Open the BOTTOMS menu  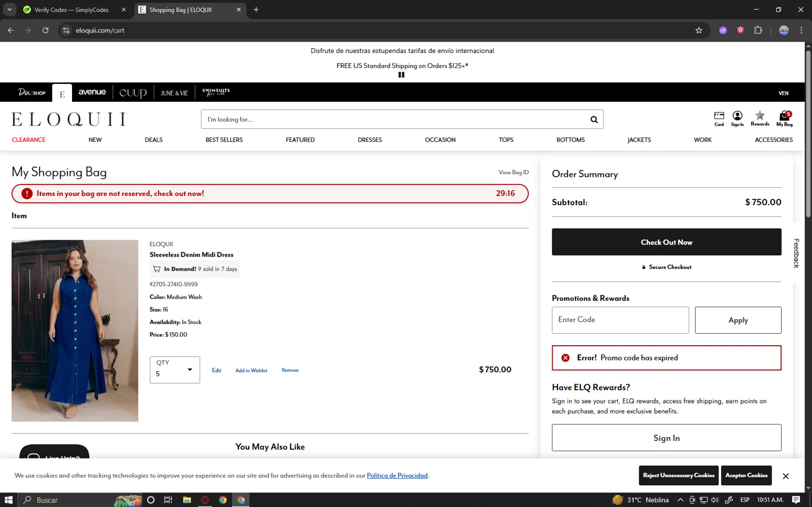tap(571, 140)
